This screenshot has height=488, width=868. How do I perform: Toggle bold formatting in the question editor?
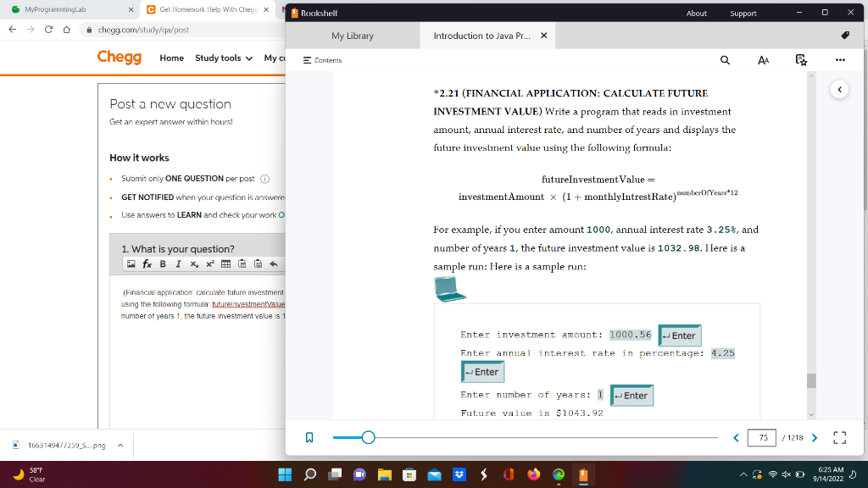[163, 263]
